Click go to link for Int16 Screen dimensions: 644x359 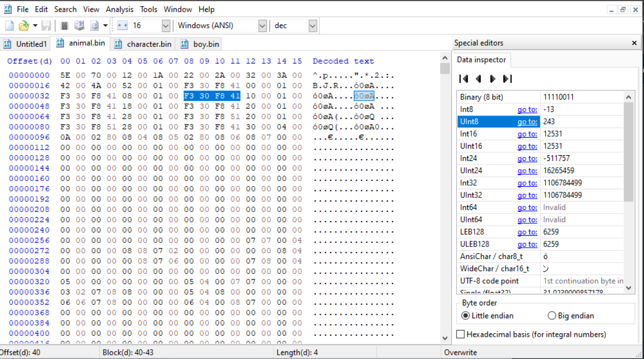[x=527, y=134]
